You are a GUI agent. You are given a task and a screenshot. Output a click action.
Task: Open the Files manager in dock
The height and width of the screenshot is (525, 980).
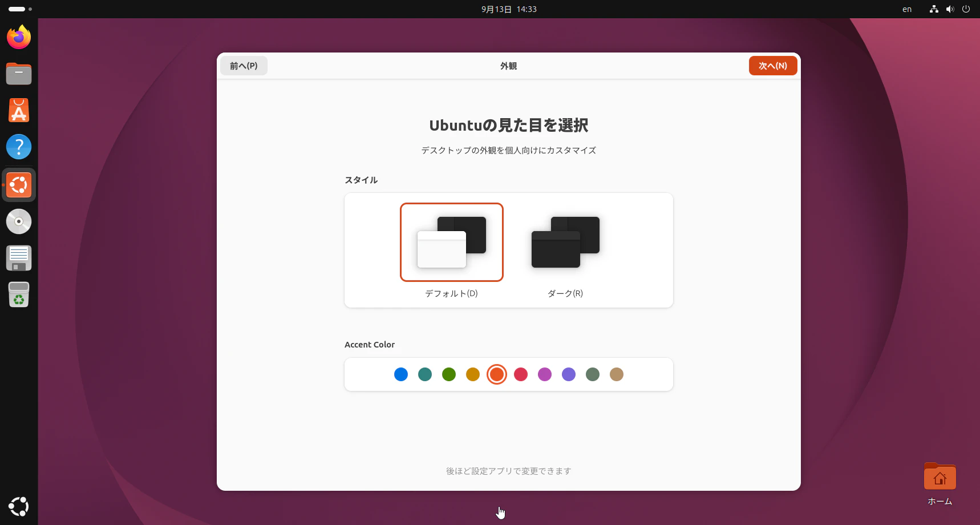click(19, 74)
